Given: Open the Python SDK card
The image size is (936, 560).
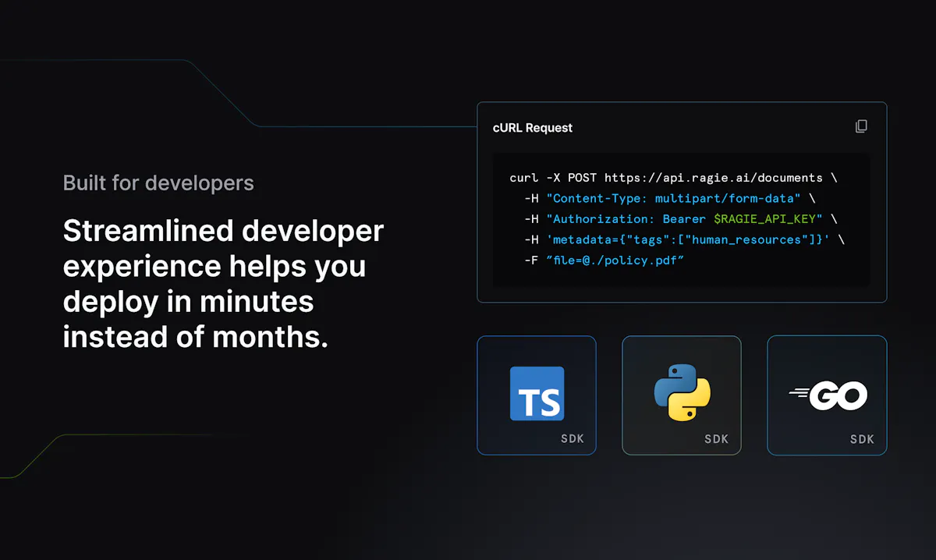Looking at the screenshot, I should pos(682,395).
